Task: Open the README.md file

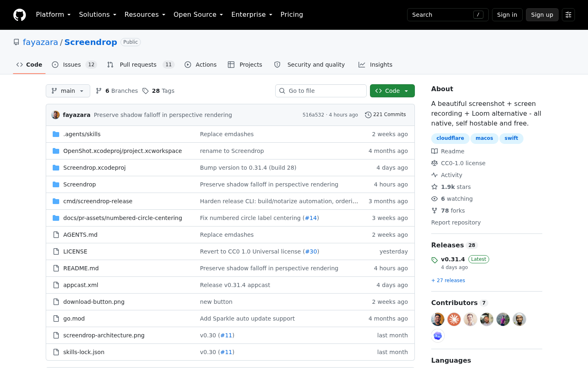Action: [81, 268]
